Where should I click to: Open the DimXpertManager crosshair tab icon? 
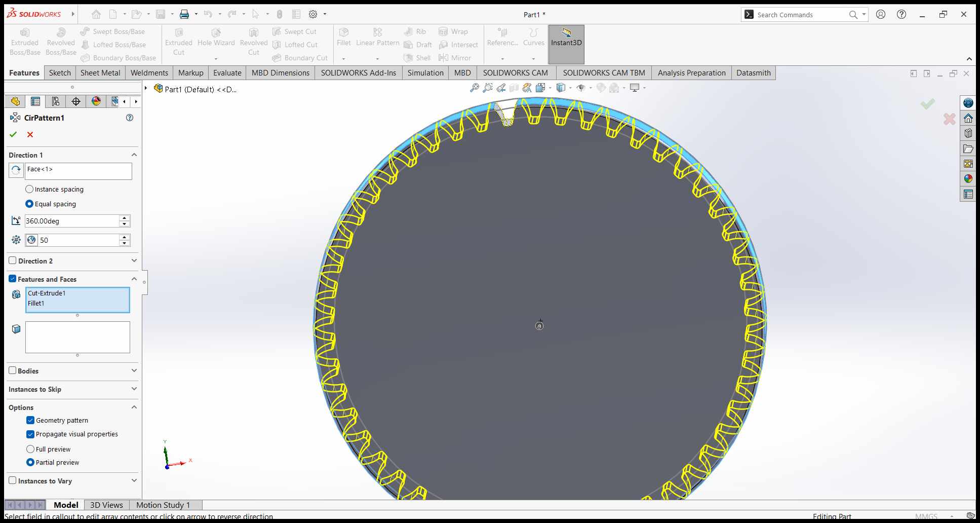76,101
